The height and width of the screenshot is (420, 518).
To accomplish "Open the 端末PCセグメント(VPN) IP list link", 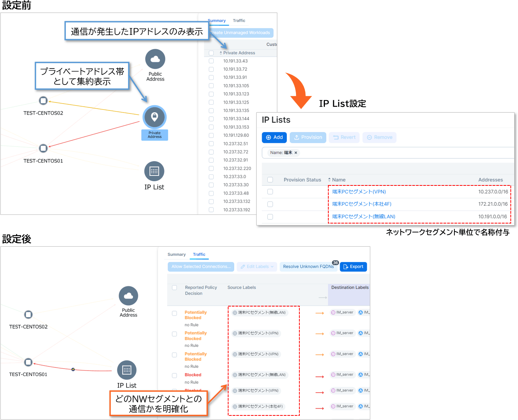I will [359, 192].
